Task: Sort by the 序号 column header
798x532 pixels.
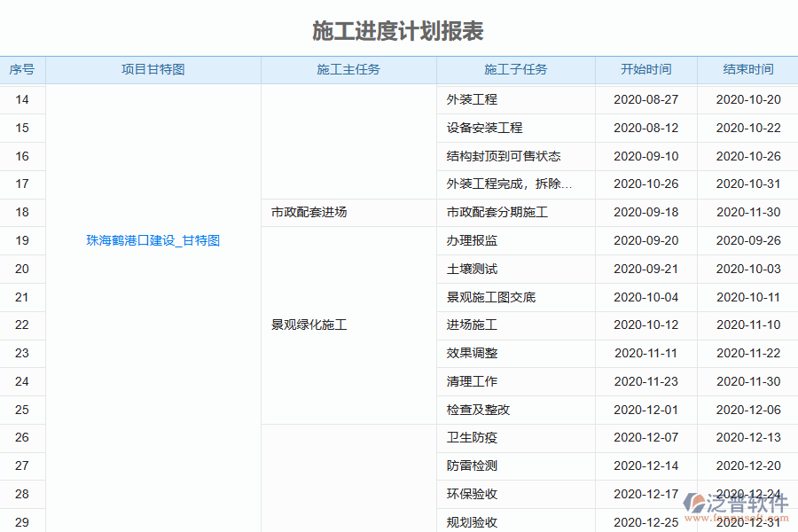Action: 22,70
